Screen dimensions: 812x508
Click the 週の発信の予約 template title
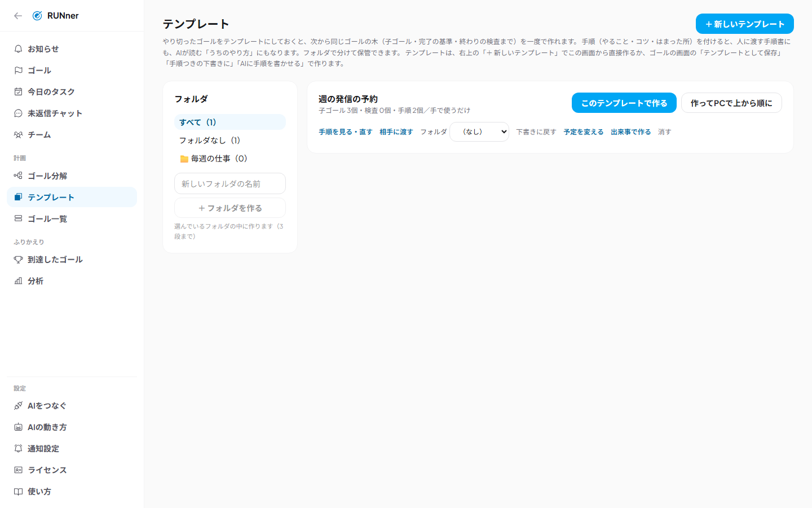348,99
